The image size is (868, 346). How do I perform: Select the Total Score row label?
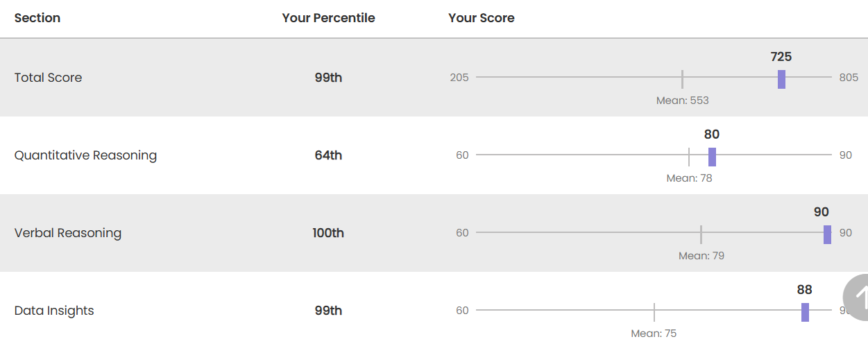click(48, 78)
